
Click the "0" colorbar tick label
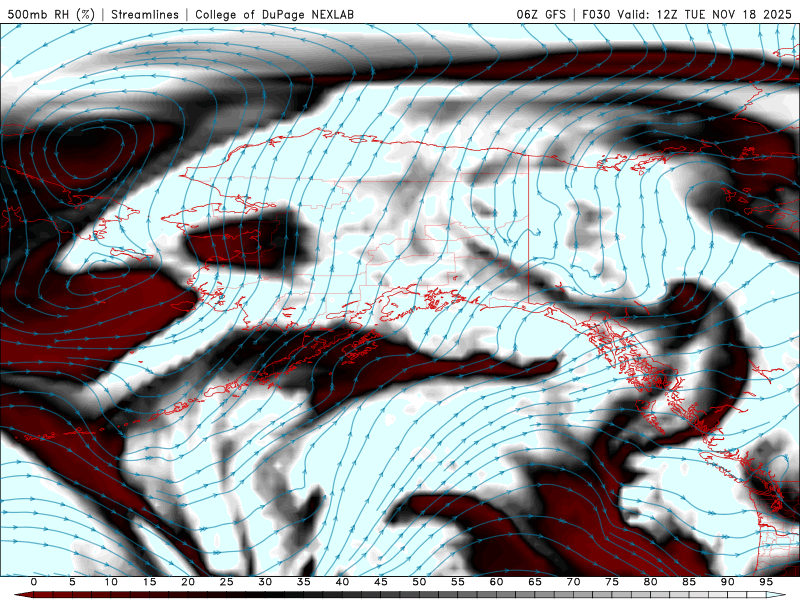click(x=34, y=582)
